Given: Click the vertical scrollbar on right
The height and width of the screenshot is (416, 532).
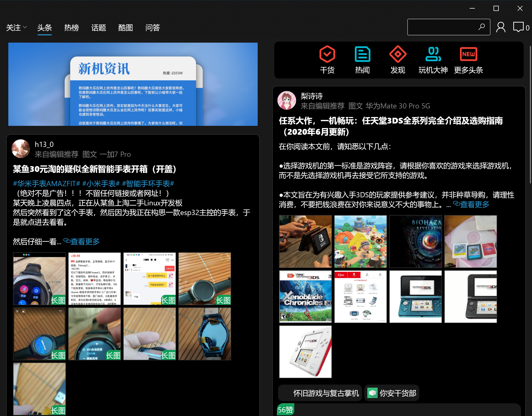Looking at the screenshot, I should [530, 114].
